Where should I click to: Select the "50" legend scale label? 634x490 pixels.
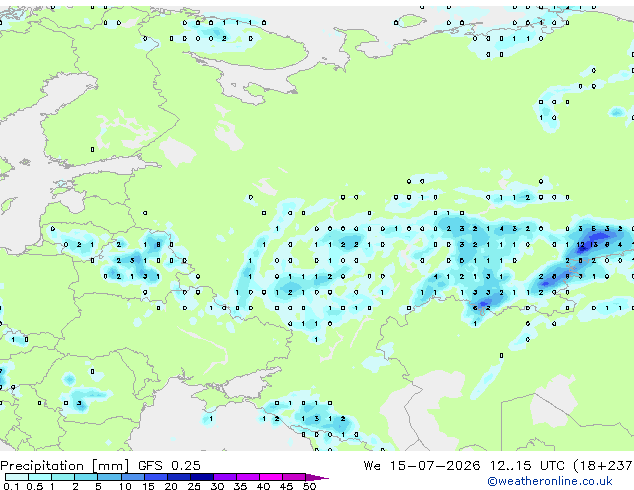(x=309, y=486)
